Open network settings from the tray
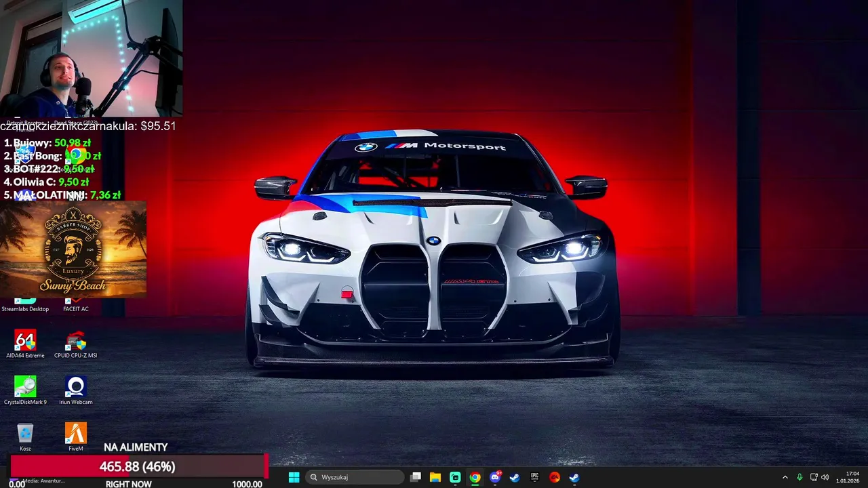 pos(814,477)
